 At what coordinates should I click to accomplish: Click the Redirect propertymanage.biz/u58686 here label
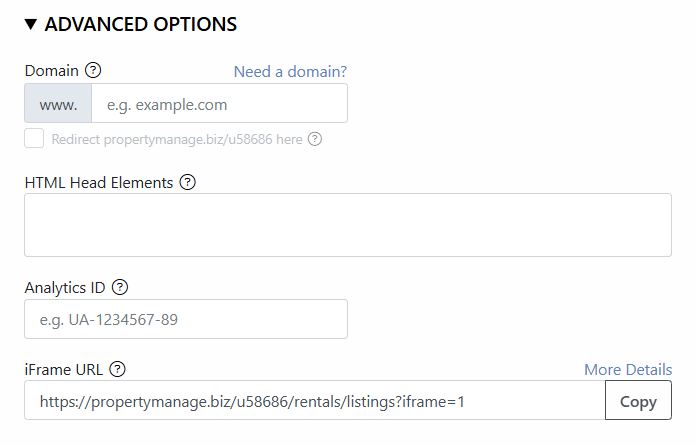[177, 139]
